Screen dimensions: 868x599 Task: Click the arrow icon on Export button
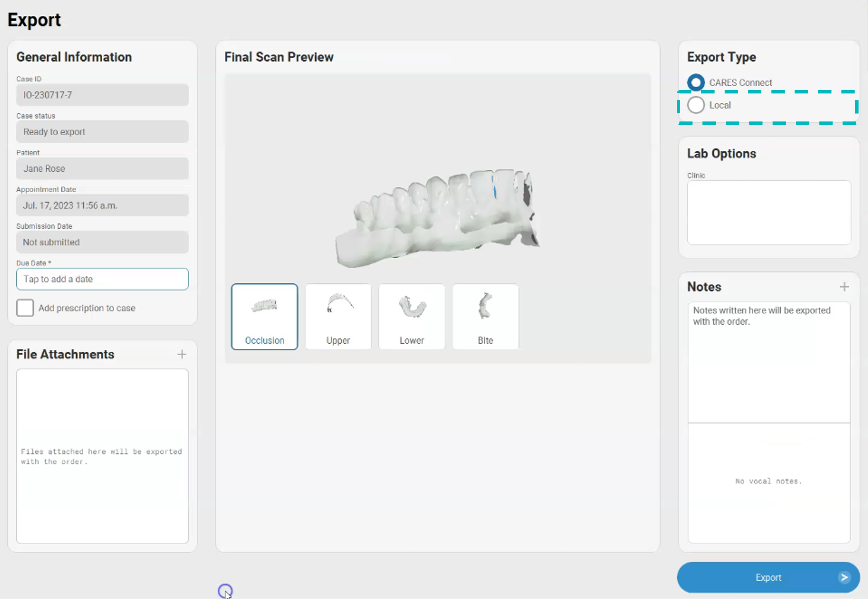[x=844, y=578]
